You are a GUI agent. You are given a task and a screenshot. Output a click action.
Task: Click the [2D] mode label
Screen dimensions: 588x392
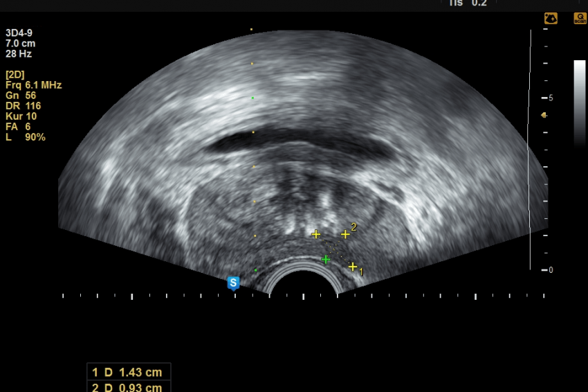click(x=15, y=75)
